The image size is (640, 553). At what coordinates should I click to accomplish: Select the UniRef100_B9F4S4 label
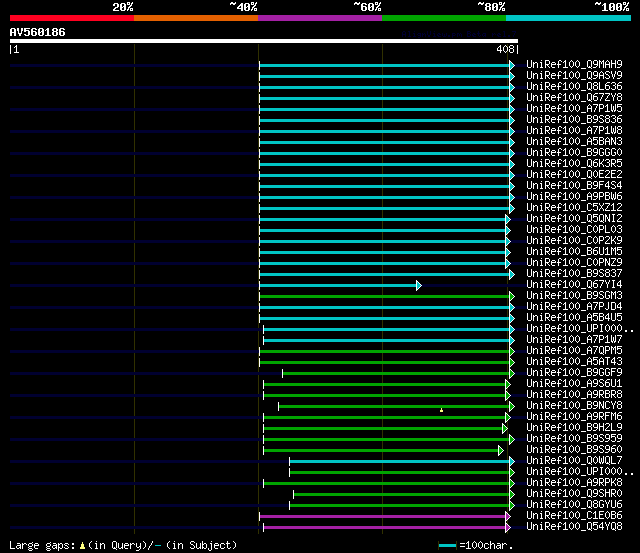click(574, 186)
